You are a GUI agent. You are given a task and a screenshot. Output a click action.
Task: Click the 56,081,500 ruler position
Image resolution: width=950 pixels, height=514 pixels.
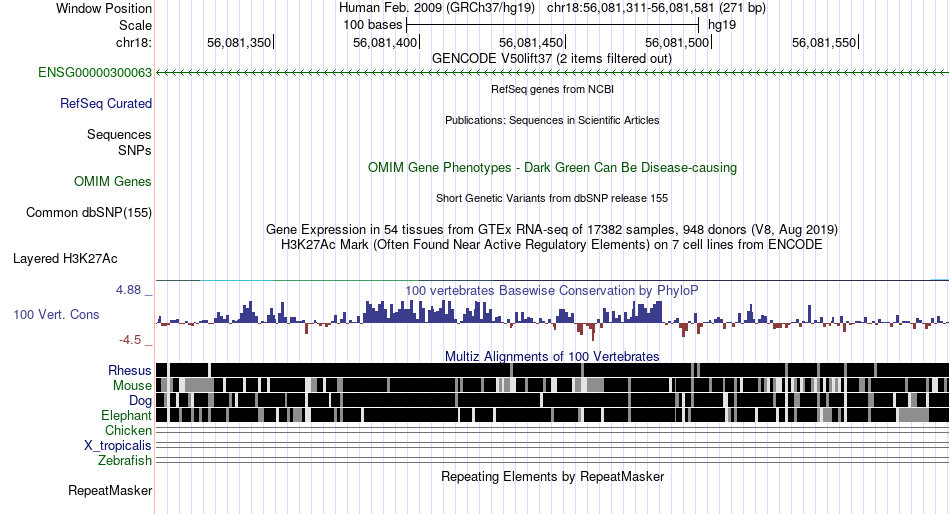(677, 42)
